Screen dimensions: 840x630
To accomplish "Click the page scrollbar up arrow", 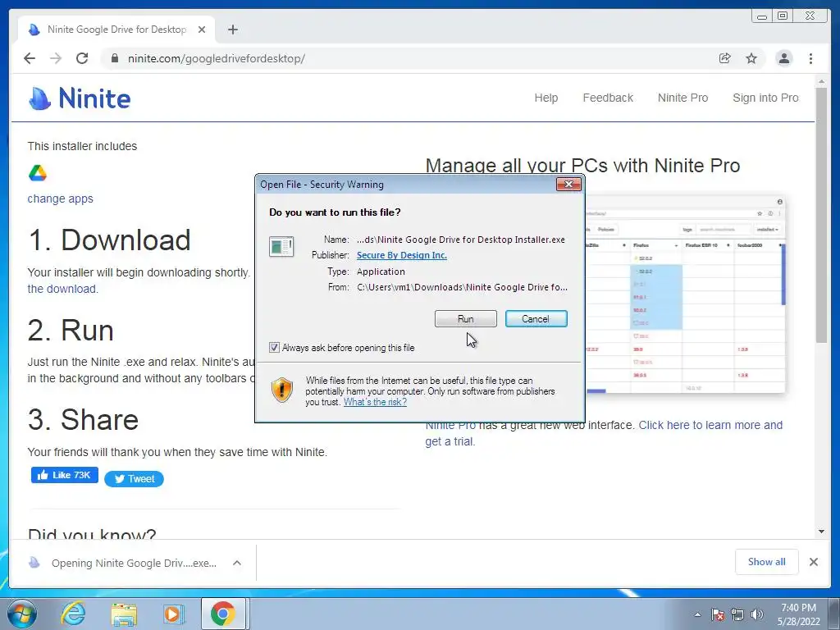I will [x=821, y=81].
